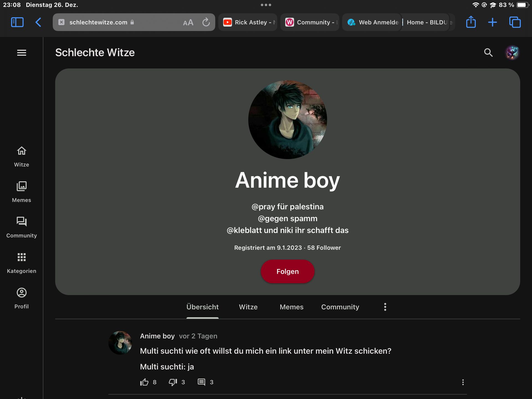Open AA reader text size menu

[188, 22]
